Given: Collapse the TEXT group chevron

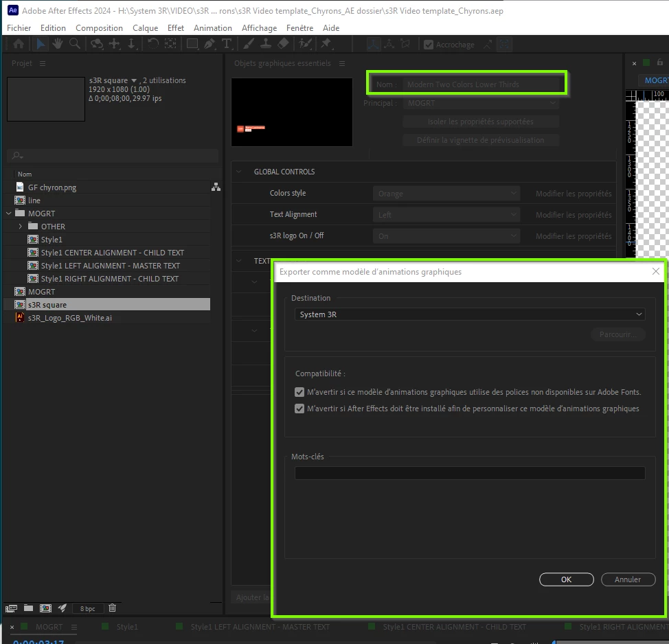Looking at the screenshot, I should (239, 261).
